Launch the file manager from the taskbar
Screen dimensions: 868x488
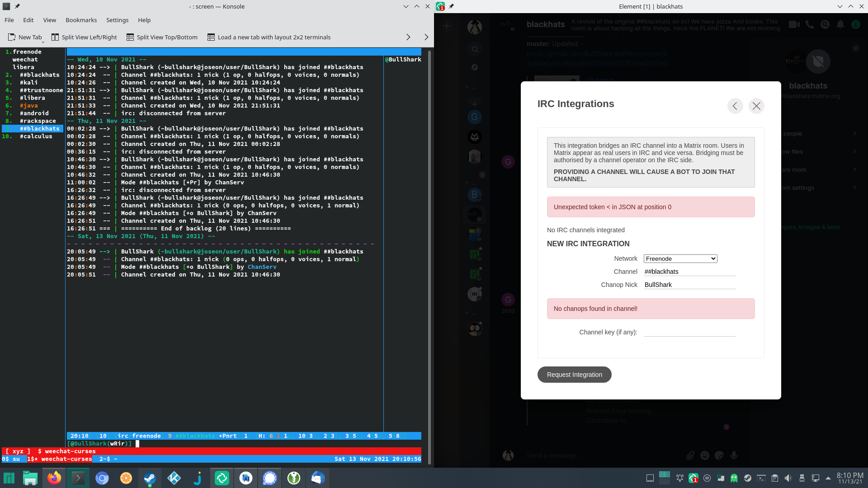pyautogui.click(x=30, y=478)
